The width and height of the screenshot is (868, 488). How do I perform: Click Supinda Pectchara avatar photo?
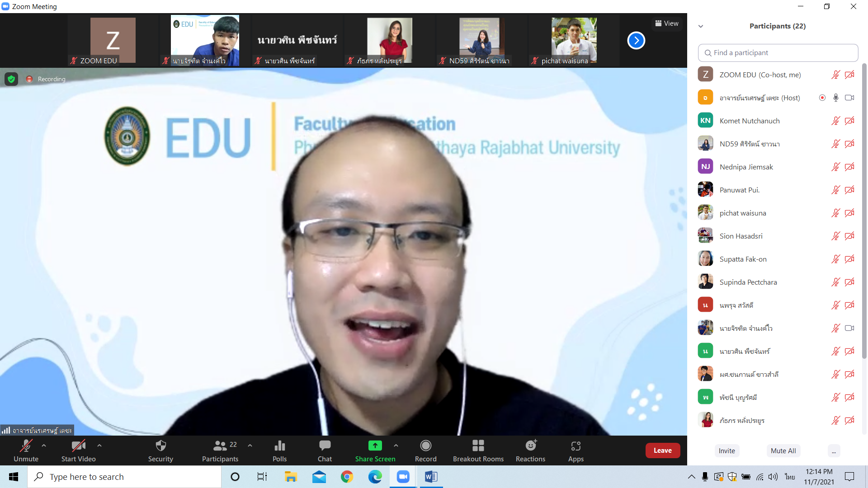705,282
